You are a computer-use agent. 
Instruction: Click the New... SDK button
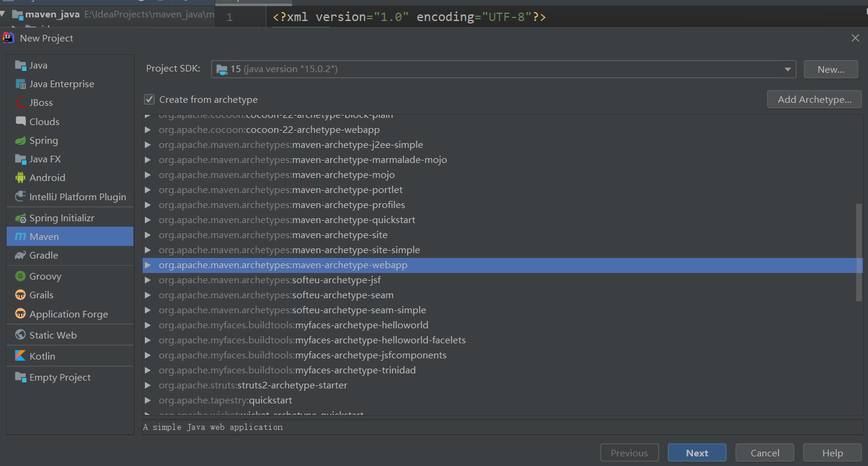pyautogui.click(x=831, y=69)
